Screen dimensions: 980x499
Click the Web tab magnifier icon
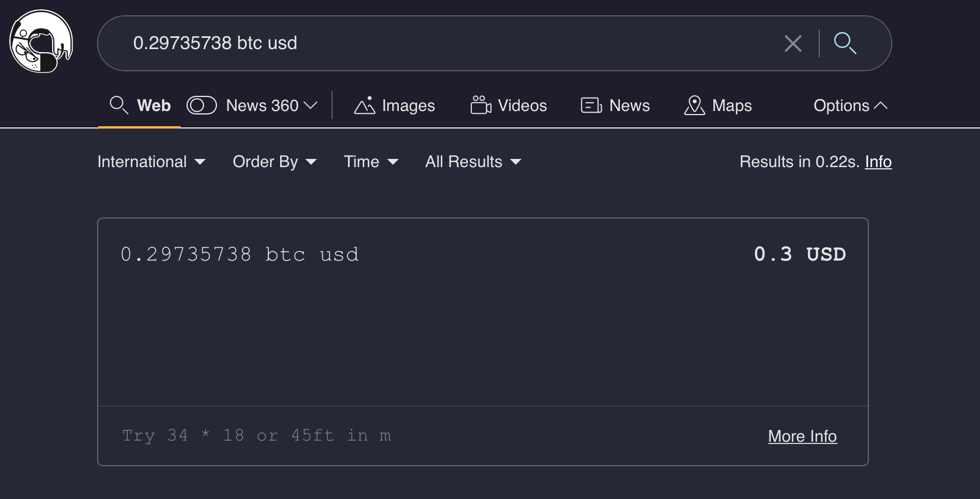tap(119, 105)
